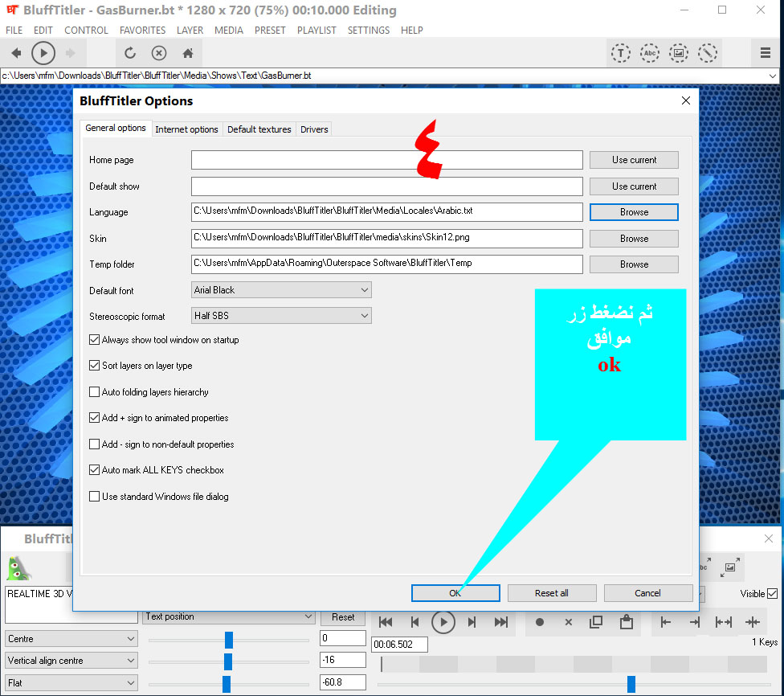Stop loading with the circled X icon
This screenshot has width=784, height=696.
coord(159,53)
